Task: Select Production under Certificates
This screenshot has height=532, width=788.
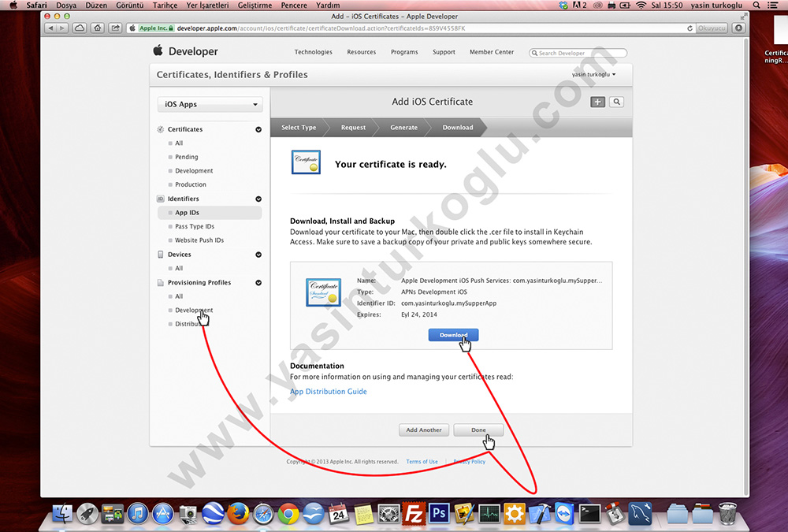Action: click(191, 184)
